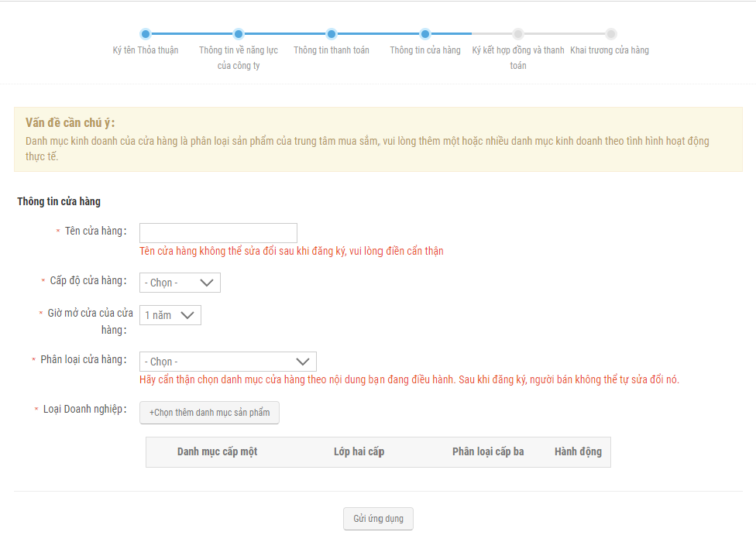Viewport: 756px width, 542px height.
Task: Focus the Tên cửa hàng text field
Action: (218, 233)
